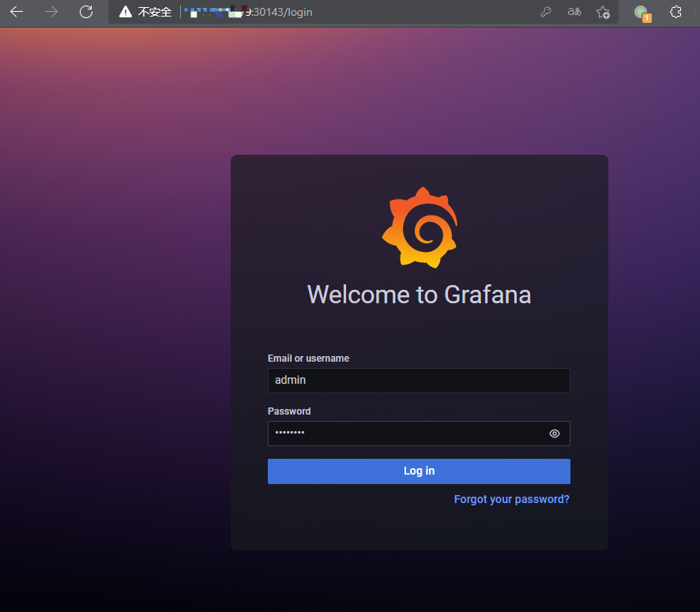Add page to favorites star icon

pyautogui.click(x=603, y=12)
